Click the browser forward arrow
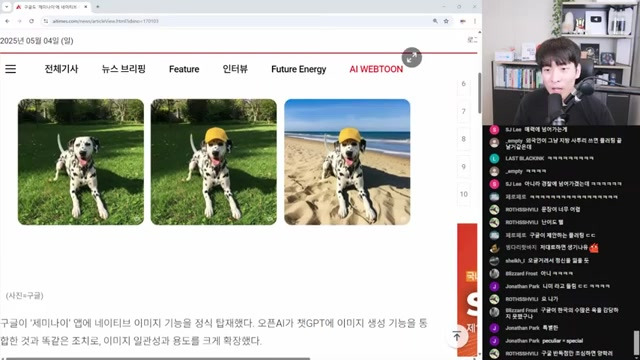This screenshot has height=360, width=640. point(19,21)
